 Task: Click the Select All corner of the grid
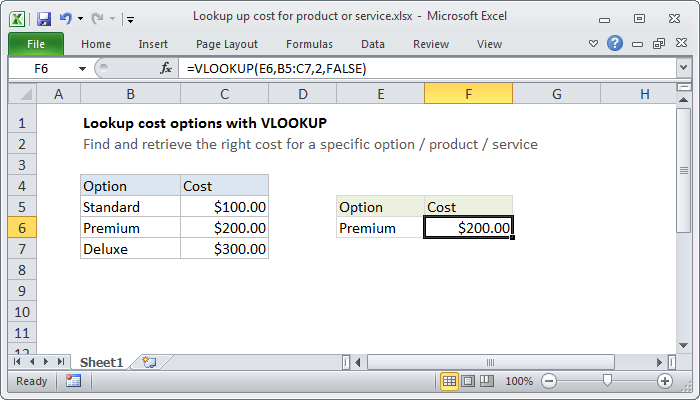[x=23, y=94]
